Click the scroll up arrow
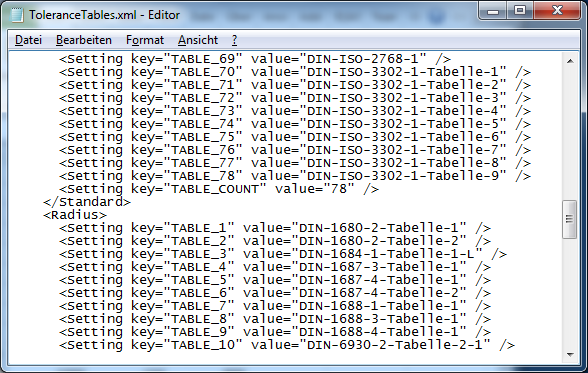This screenshot has width=588, height=373. (570, 61)
